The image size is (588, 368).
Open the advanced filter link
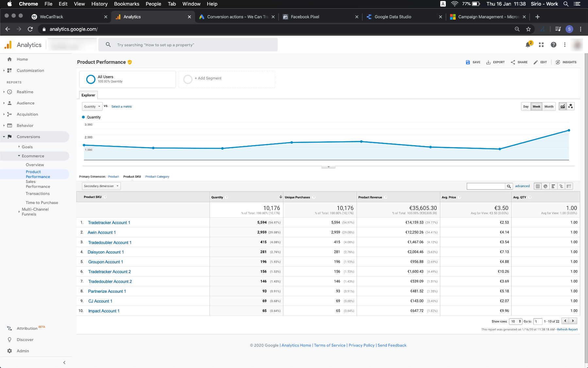(522, 186)
